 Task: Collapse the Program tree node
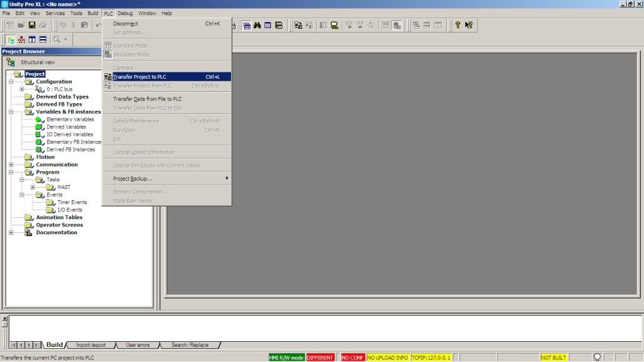(x=11, y=172)
